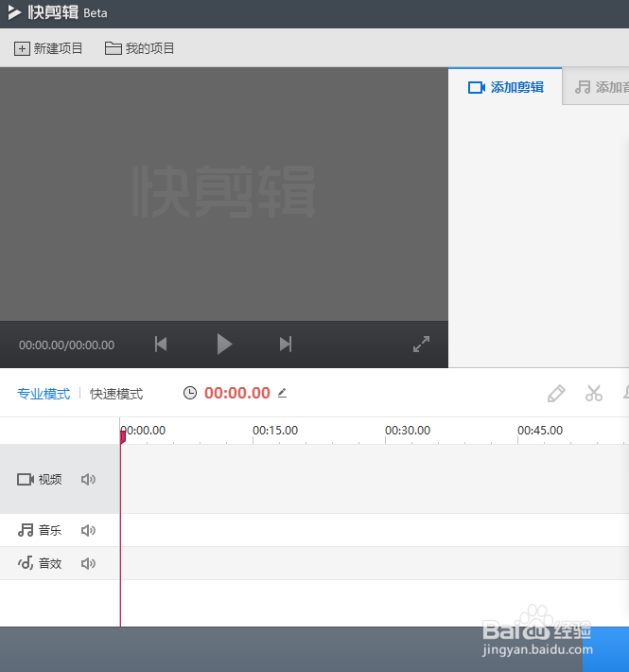Click the red 00:00.00 timecode display
The image size is (629, 672).
pos(237,393)
